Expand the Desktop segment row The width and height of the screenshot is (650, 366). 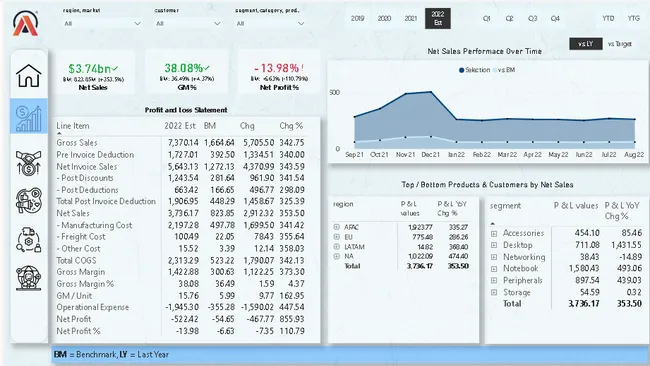494,245
